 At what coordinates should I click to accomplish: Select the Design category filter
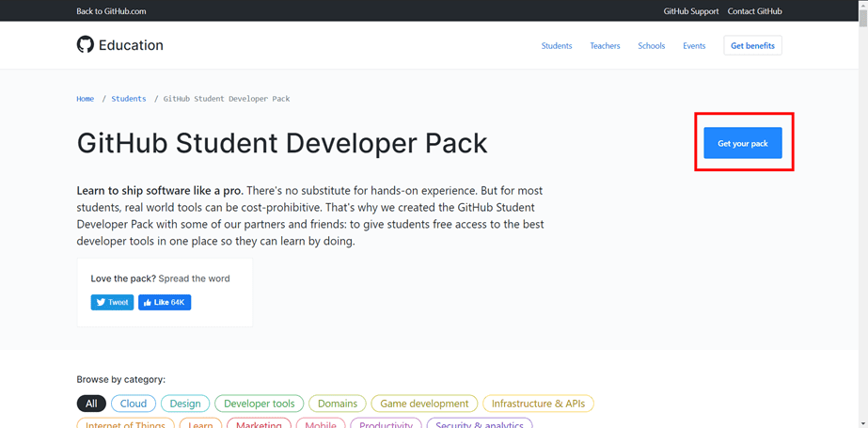(185, 404)
